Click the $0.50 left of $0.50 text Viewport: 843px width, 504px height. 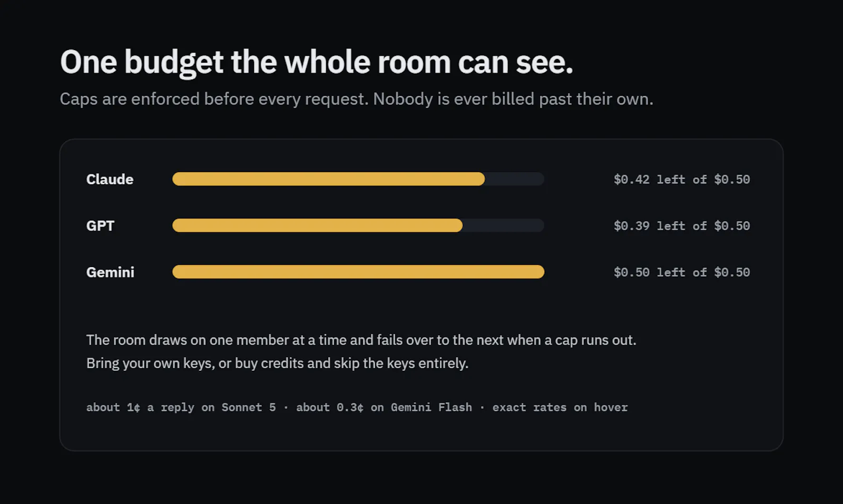(x=682, y=272)
